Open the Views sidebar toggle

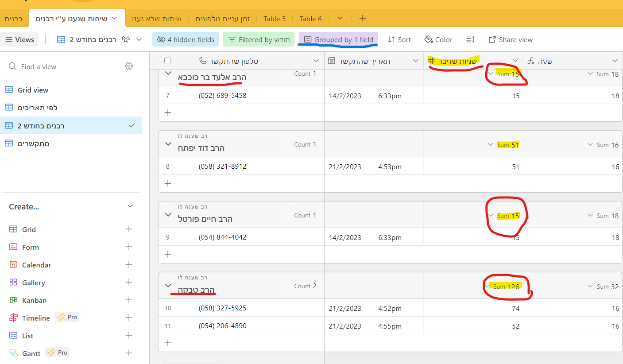pyautogui.click(x=19, y=39)
